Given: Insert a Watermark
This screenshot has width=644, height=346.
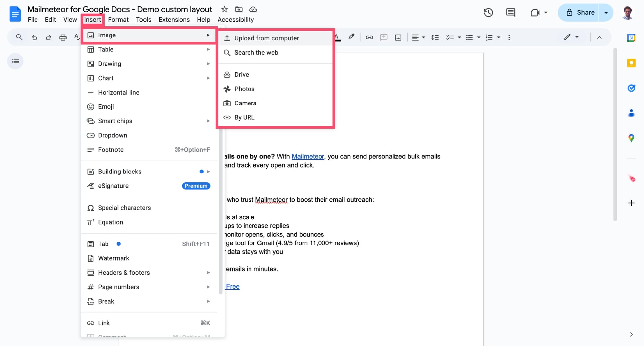Looking at the screenshot, I should (149, 258).
